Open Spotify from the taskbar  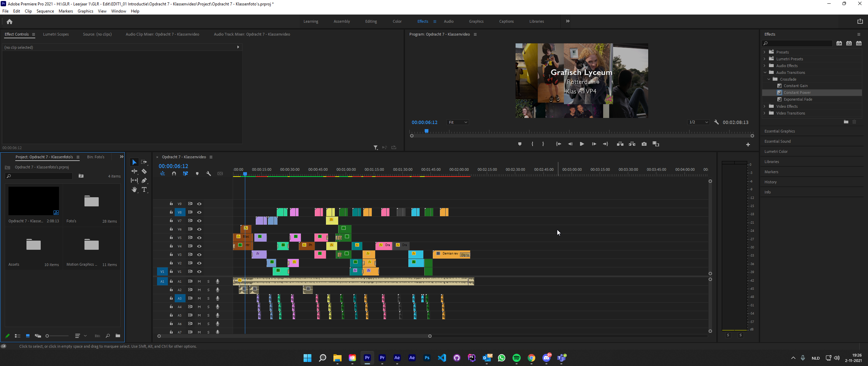(516, 358)
